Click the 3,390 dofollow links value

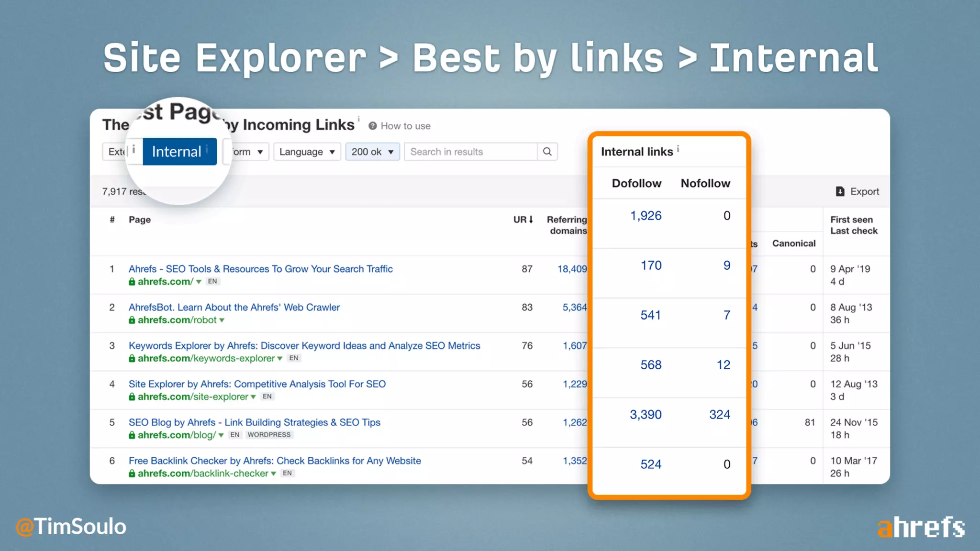tap(646, 415)
